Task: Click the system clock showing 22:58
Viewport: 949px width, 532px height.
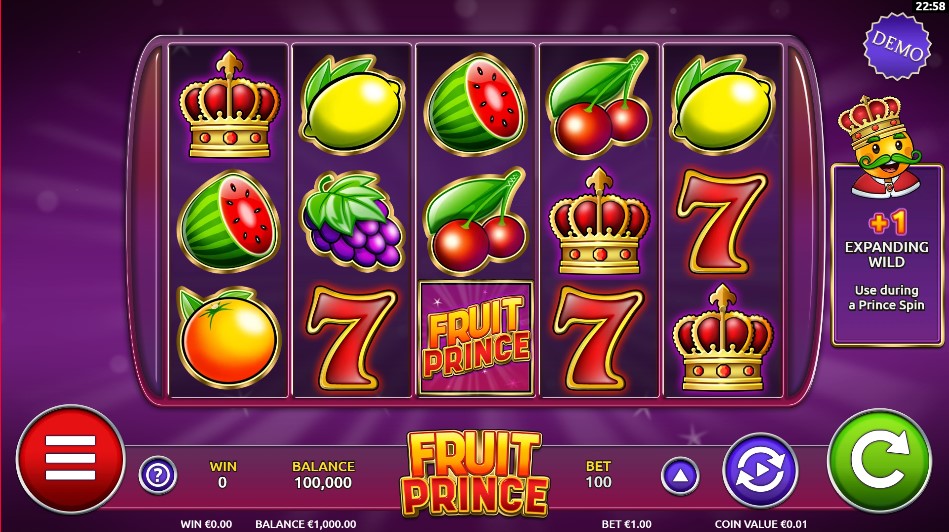Action: click(x=930, y=6)
